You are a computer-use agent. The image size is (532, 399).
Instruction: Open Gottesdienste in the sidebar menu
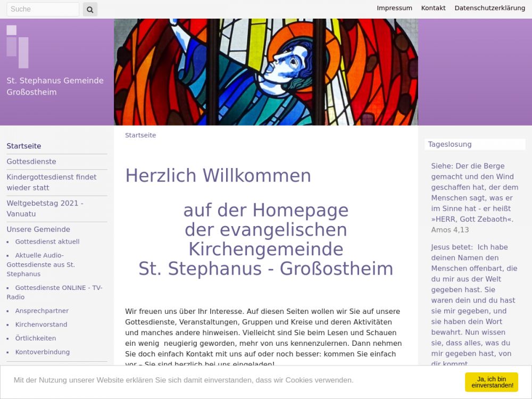click(x=31, y=161)
